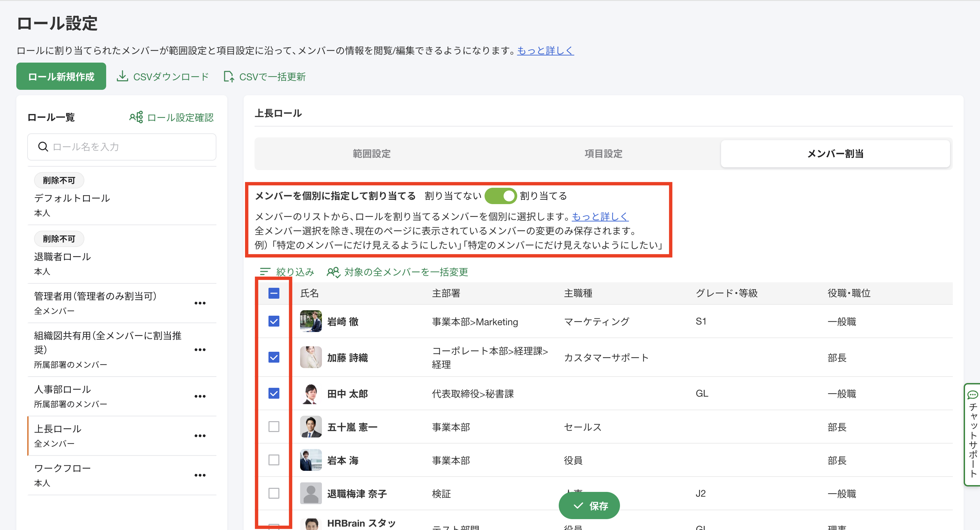Check the checkbox for 五十嵐 憲一

pos(274,427)
